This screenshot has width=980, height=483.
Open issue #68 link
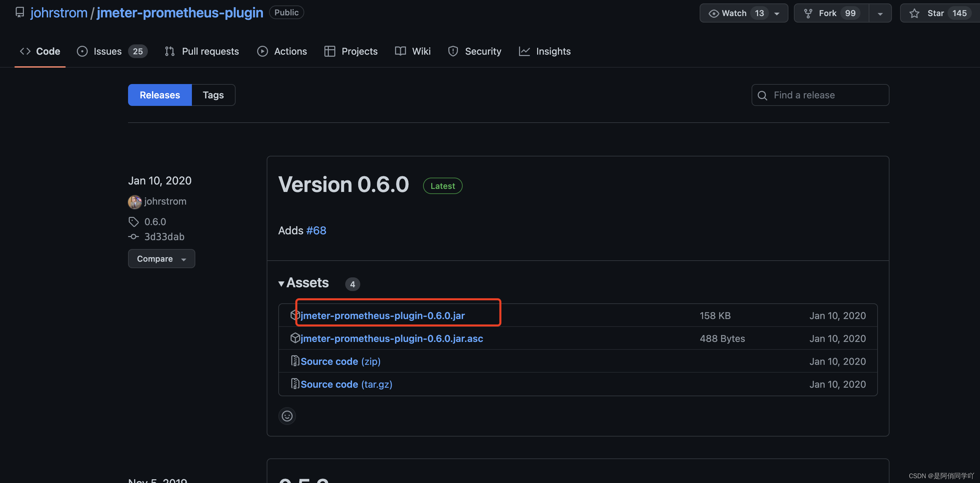pos(316,230)
